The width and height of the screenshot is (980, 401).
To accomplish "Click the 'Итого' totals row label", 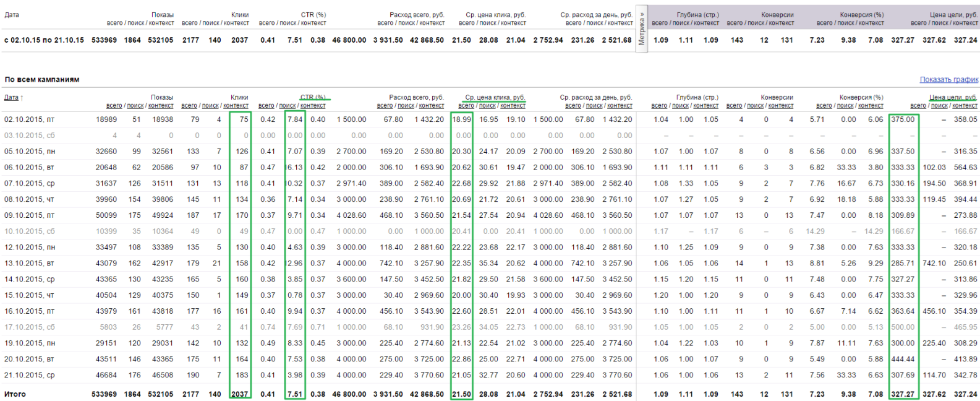I will [x=15, y=394].
